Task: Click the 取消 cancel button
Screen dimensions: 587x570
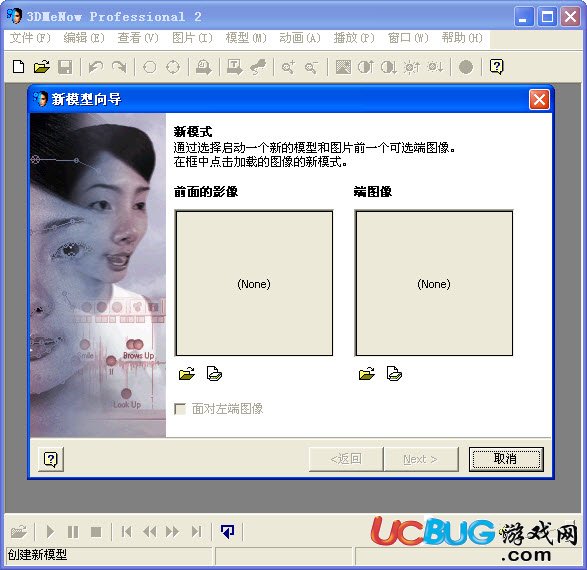Action: [x=506, y=459]
